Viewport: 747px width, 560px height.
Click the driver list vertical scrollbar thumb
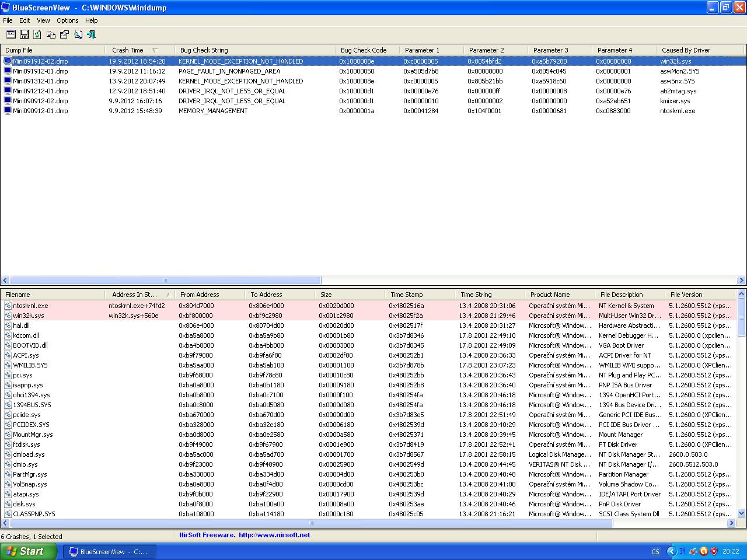[x=742, y=318]
